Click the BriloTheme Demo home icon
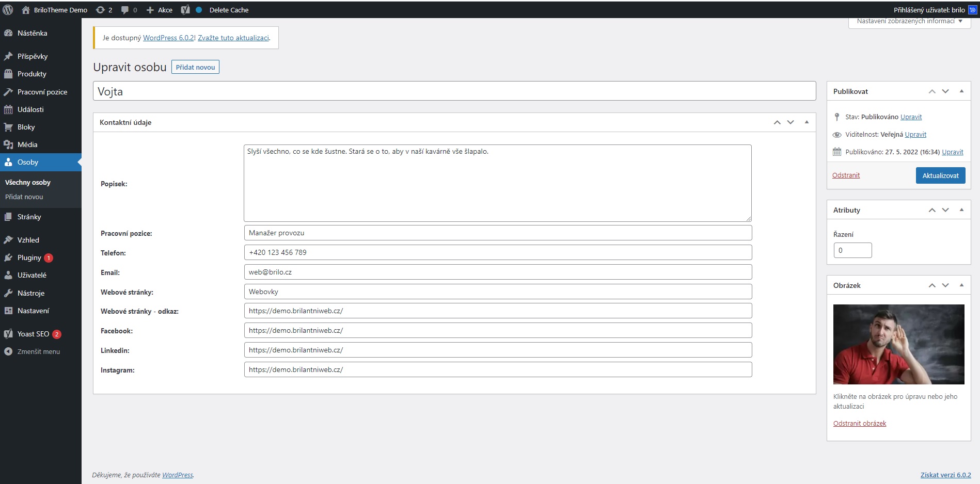Viewport: 980px width, 484px height. click(x=26, y=10)
